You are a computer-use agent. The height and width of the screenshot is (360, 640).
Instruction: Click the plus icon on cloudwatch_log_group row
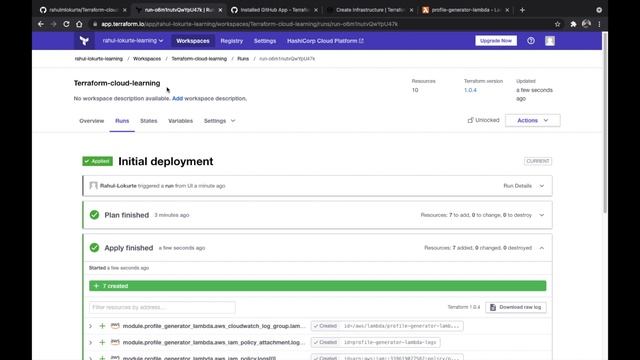[102, 326]
